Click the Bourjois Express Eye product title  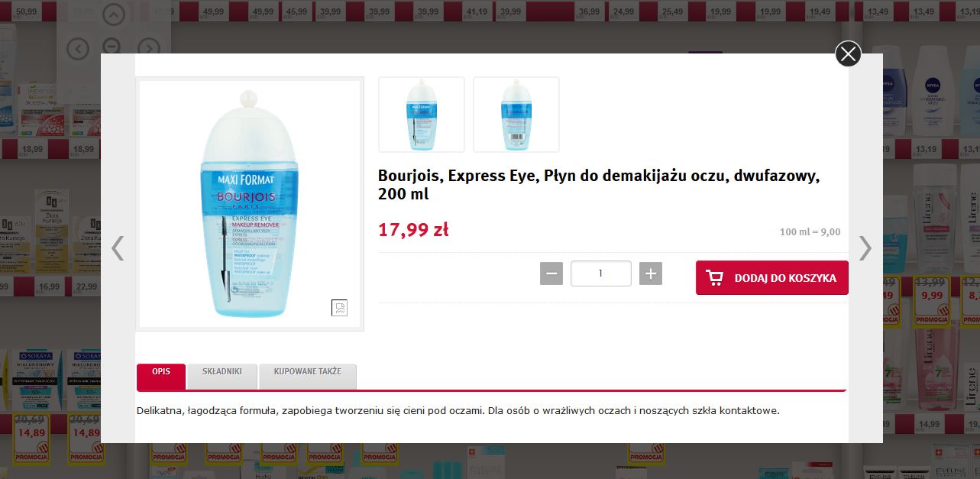(599, 185)
